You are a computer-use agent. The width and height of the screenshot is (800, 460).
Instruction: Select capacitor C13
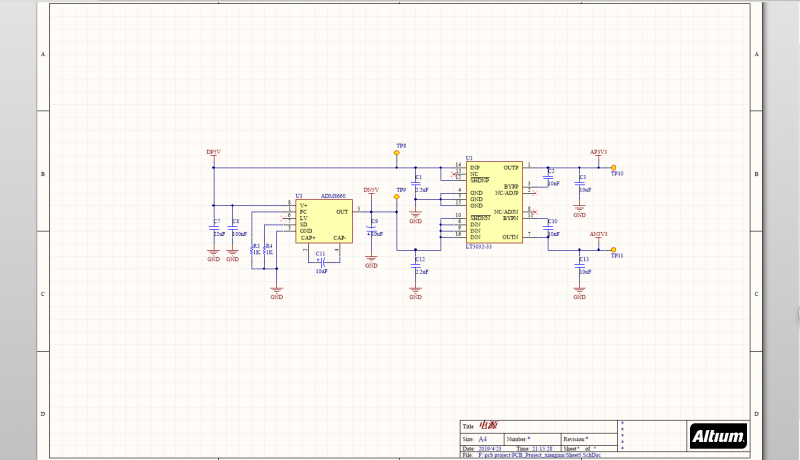[x=579, y=266]
